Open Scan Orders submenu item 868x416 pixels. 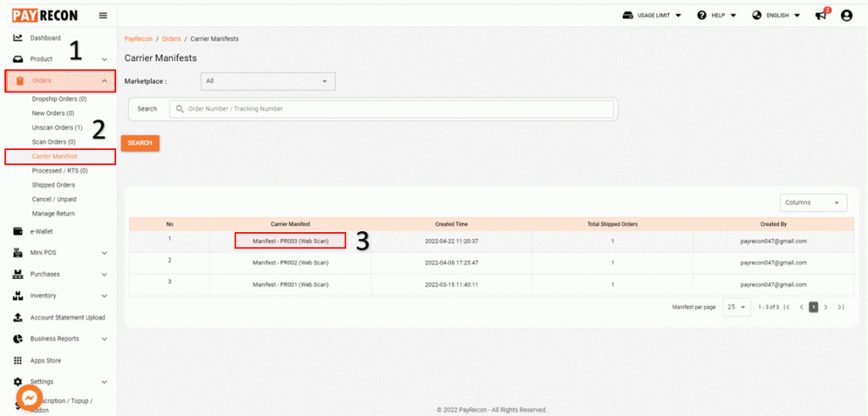[53, 142]
